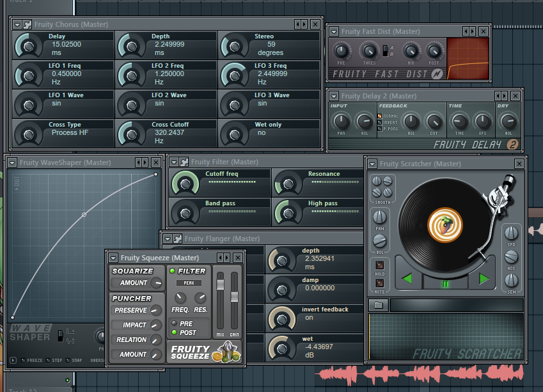Open the Fruity WaveShaper window menu arrow
Screen dimensions: 543x392
(12, 162)
